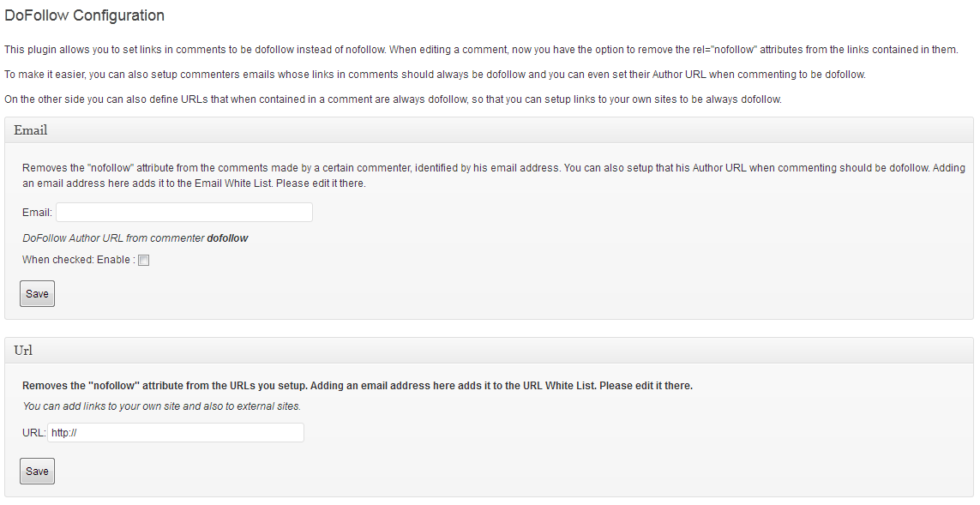The width and height of the screenshot is (980, 505).
Task: Click the paragraph starting "On the other side"
Action: (393, 99)
